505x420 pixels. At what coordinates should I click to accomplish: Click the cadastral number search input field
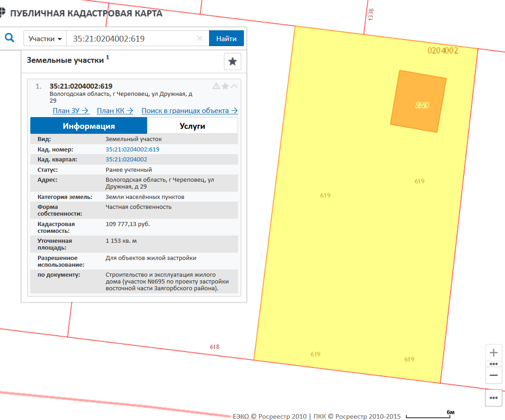[131, 38]
